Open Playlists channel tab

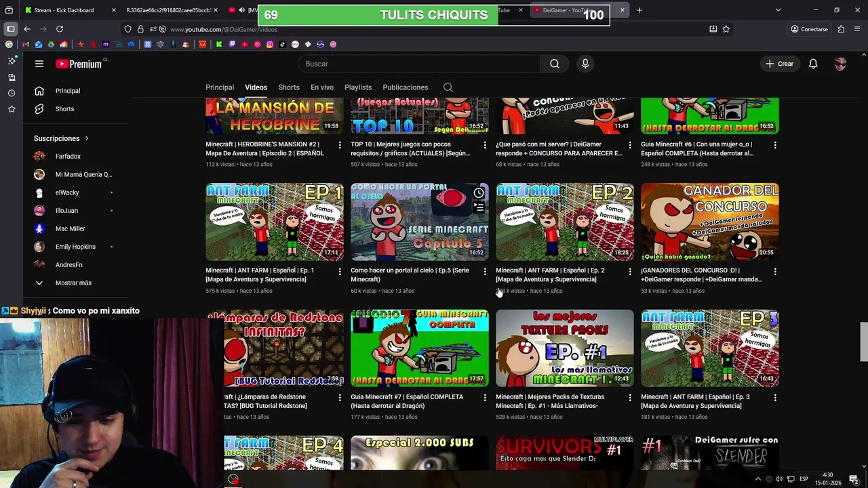(358, 87)
